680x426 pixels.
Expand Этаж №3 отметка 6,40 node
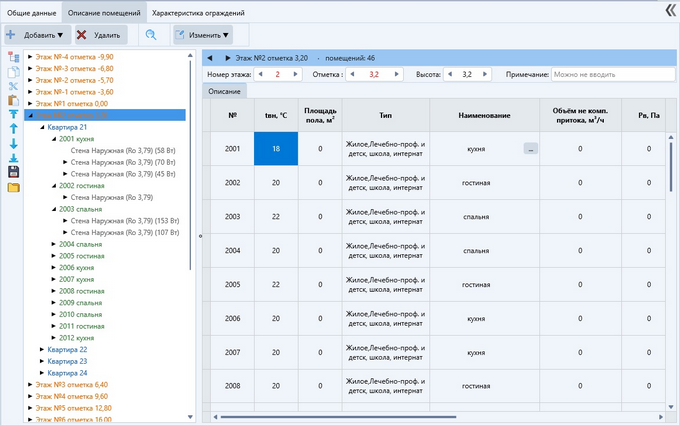pyautogui.click(x=30, y=384)
